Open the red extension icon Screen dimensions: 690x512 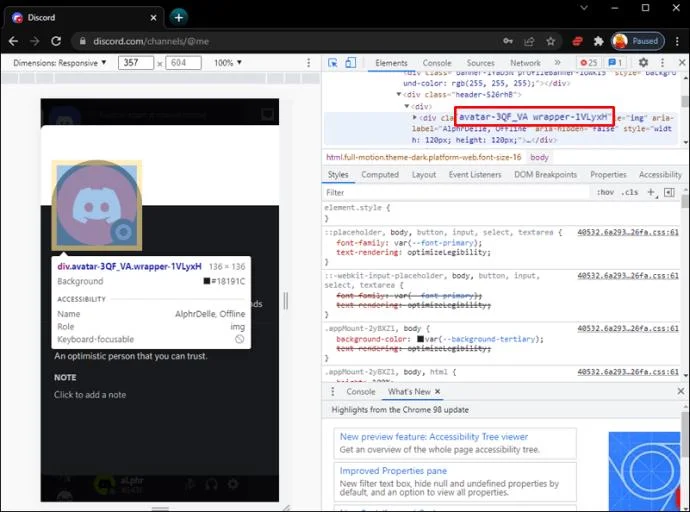[x=577, y=41]
